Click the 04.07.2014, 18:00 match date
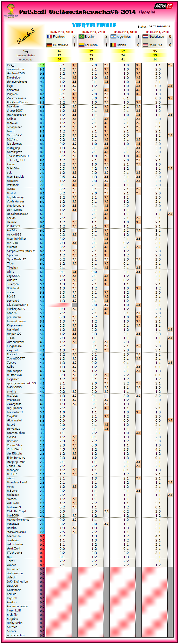This screenshot has height=644, width=179. coord(62,32)
